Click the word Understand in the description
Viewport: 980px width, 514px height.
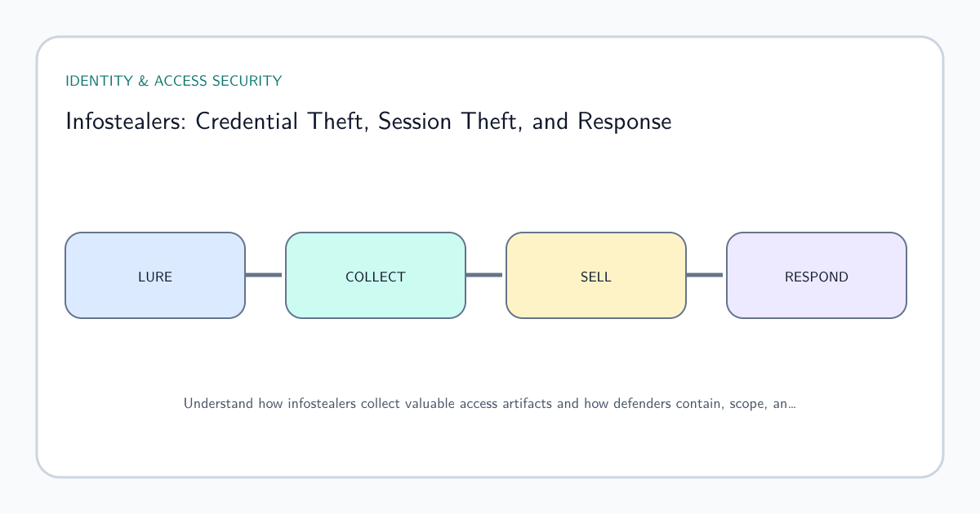[x=218, y=403]
